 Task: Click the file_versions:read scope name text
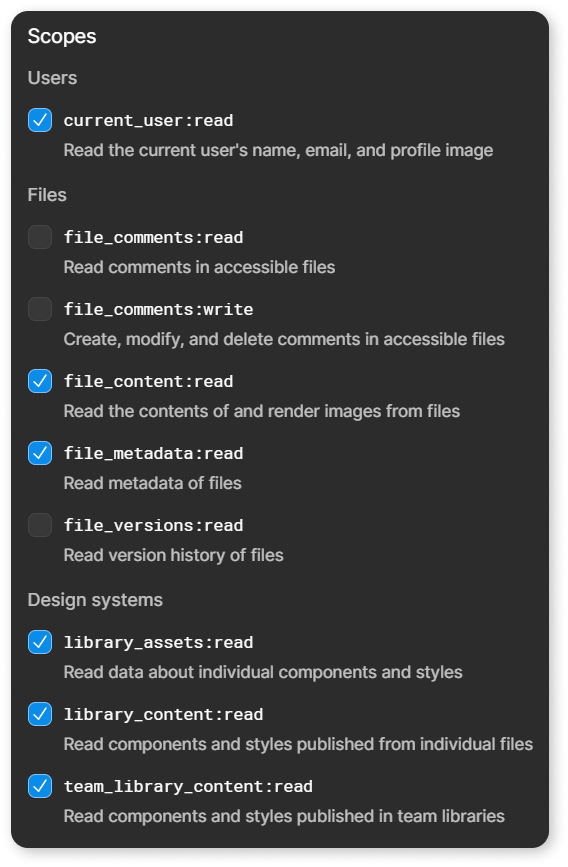click(x=153, y=525)
